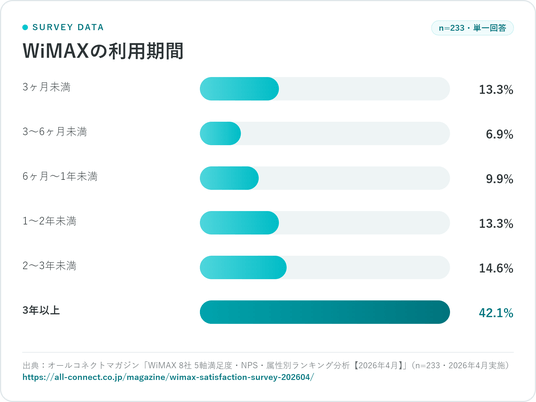Click the 3年以上 category label
The image size is (536, 402).
[41, 310]
